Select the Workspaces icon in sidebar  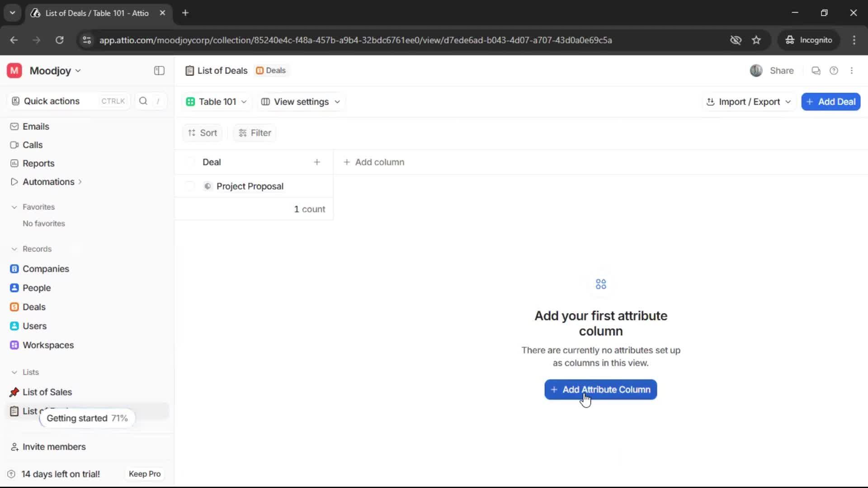pos(14,345)
